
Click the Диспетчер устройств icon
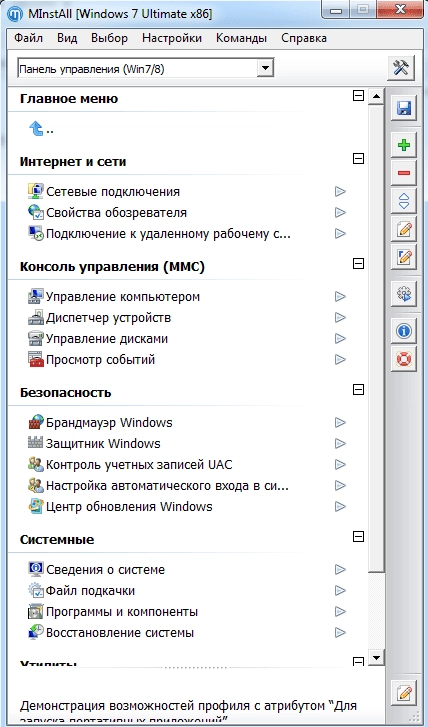pyautogui.click(x=36, y=317)
